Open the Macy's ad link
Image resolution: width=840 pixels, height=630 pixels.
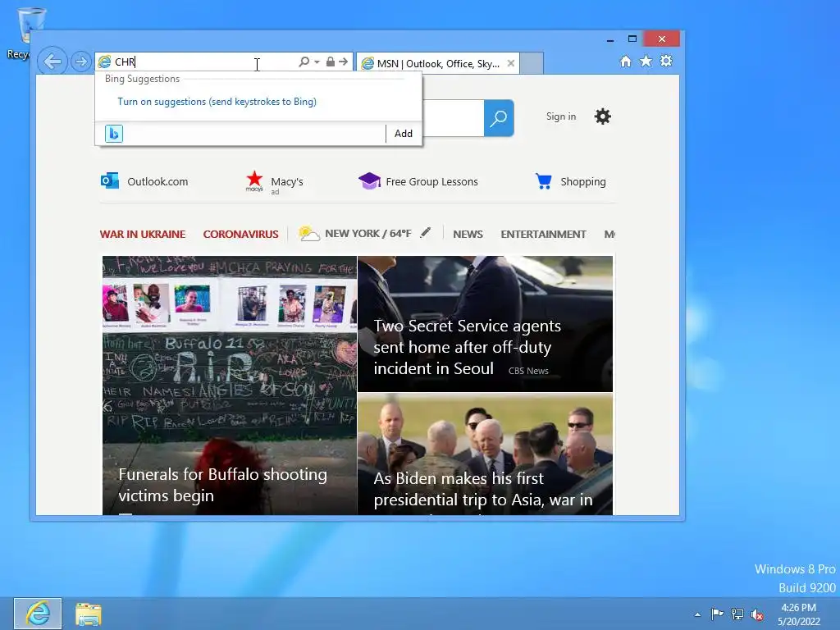[x=274, y=182]
